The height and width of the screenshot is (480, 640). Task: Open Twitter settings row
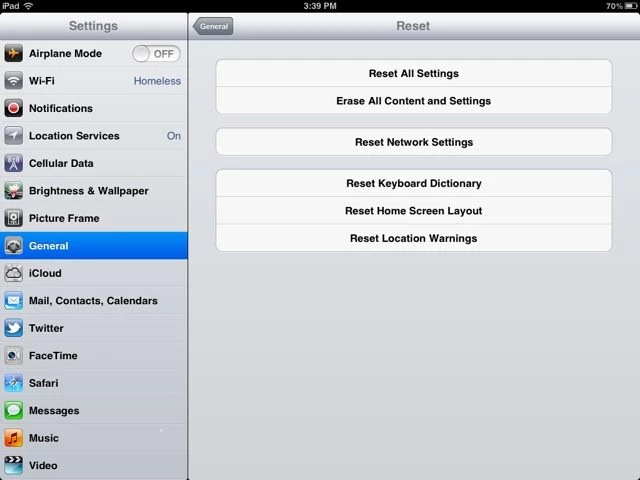(94, 328)
